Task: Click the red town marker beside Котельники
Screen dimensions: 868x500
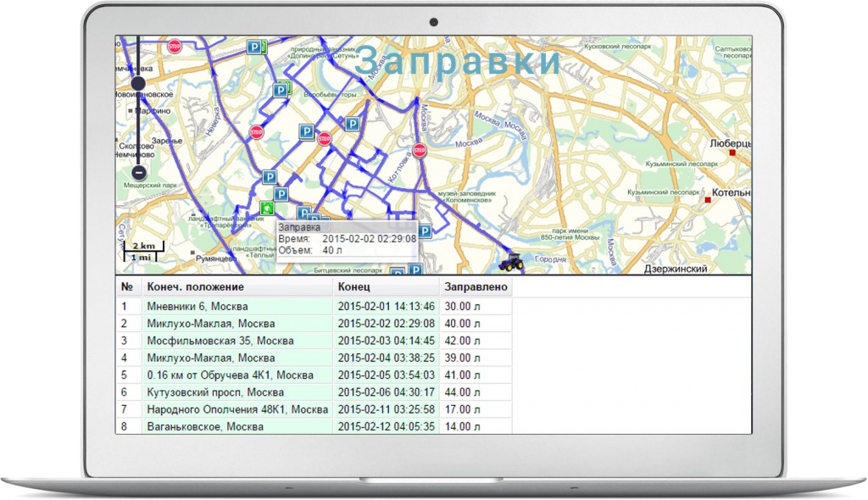Action: 707,200
